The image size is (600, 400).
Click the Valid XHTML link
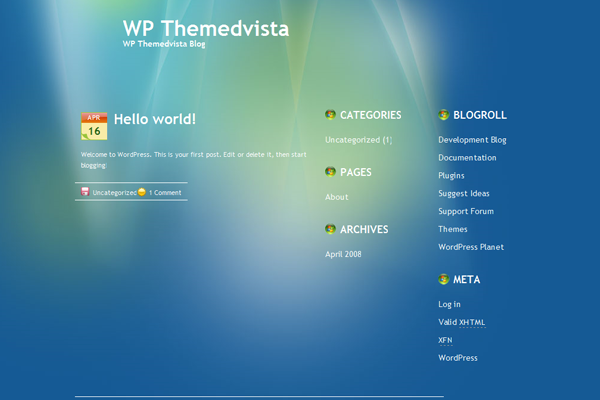462,322
